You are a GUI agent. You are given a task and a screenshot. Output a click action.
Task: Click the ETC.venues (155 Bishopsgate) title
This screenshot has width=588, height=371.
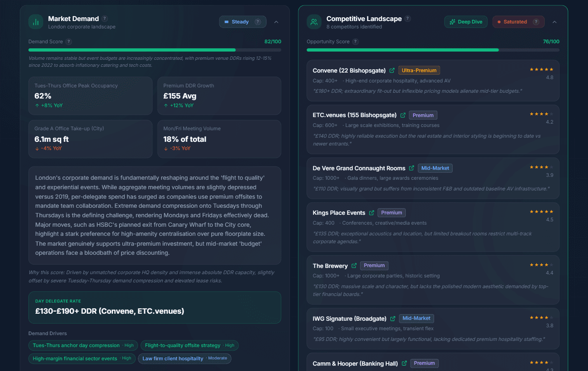coord(354,115)
